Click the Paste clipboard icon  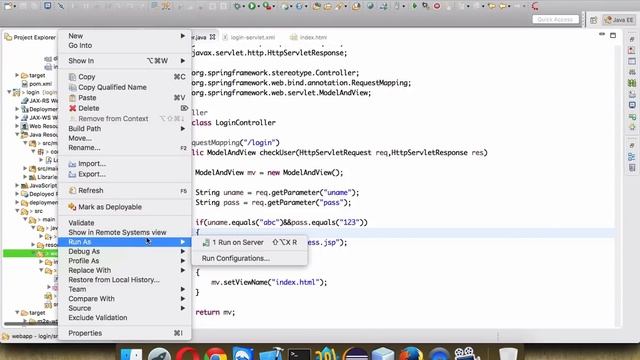(x=73, y=98)
